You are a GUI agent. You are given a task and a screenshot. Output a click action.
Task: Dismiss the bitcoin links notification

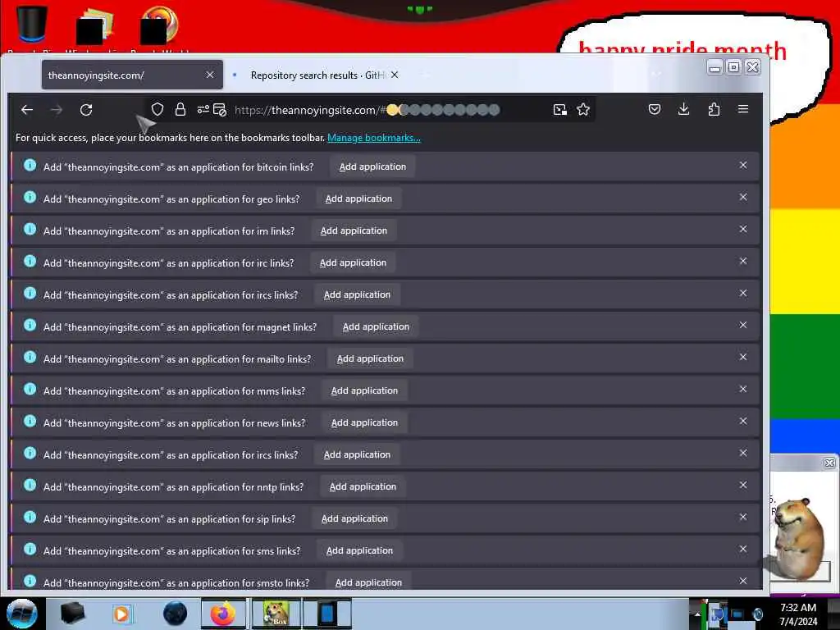pyautogui.click(x=743, y=165)
